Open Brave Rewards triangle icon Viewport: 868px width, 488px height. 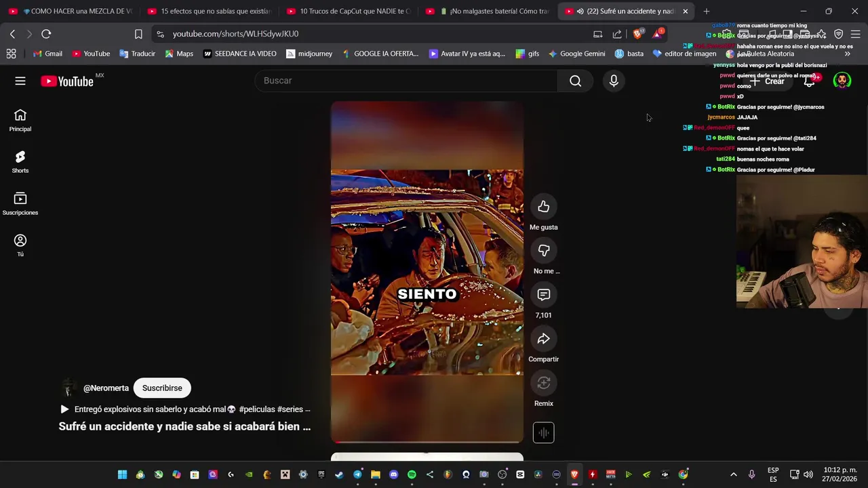click(x=657, y=34)
